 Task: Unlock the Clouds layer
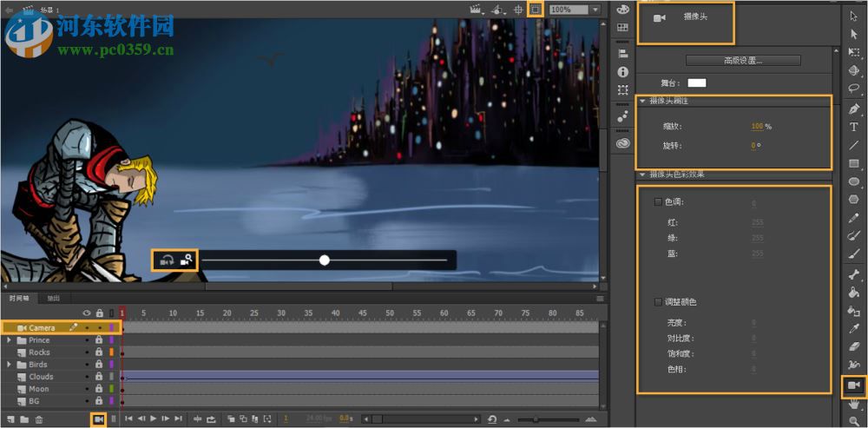tap(99, 377)
